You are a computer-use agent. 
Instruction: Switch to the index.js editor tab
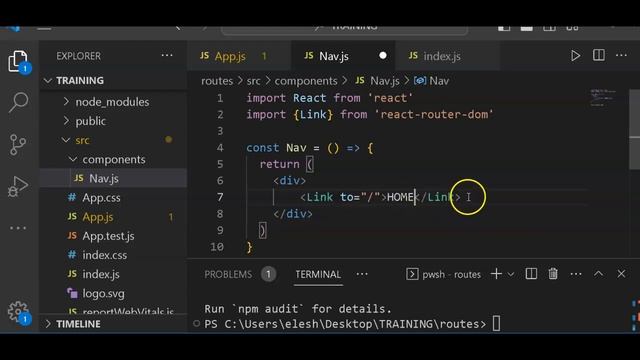pos(442,56)
